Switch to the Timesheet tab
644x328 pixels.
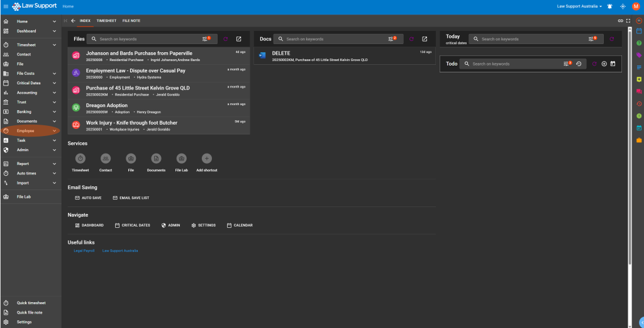[x=106, y=21]
